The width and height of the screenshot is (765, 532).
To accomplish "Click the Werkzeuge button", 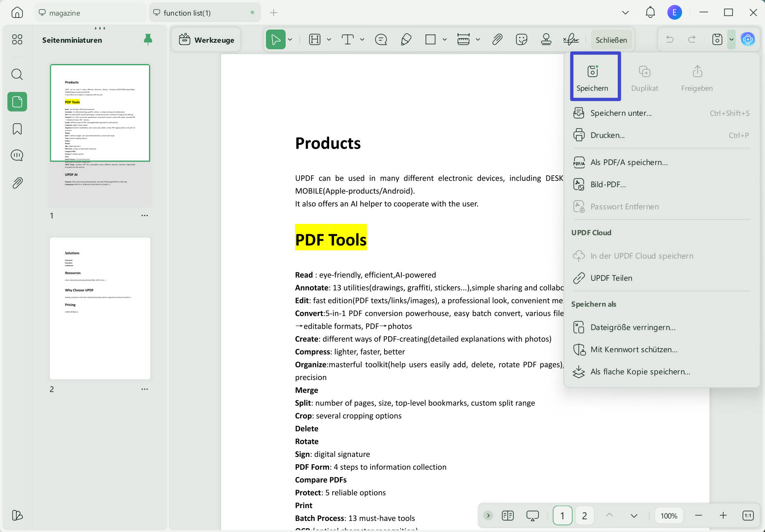I will click(206, 40).
